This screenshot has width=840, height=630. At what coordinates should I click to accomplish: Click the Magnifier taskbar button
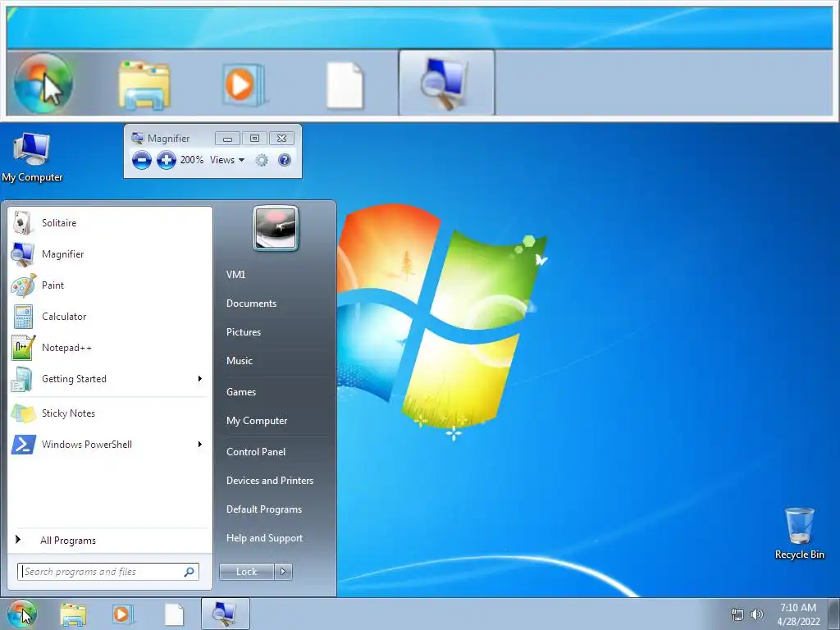[x=225, y=614]
